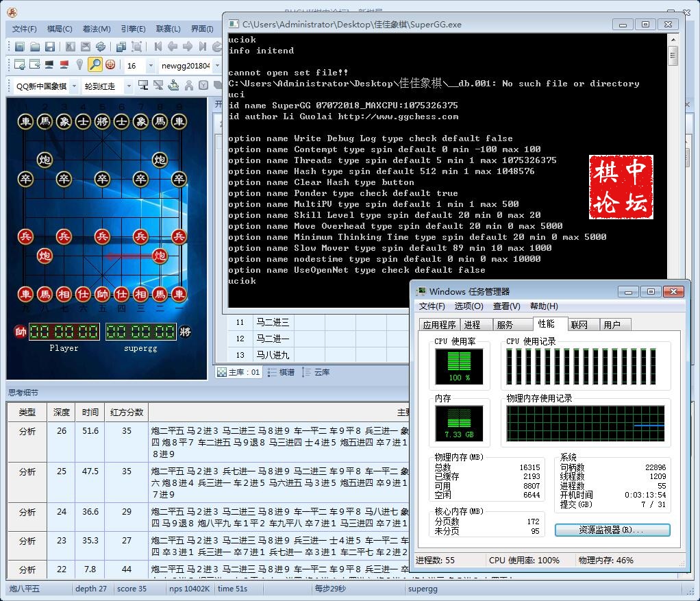Select the 性能 tab in Task Manager
This screenshot has height=601, width=700.
pos(550,323)
